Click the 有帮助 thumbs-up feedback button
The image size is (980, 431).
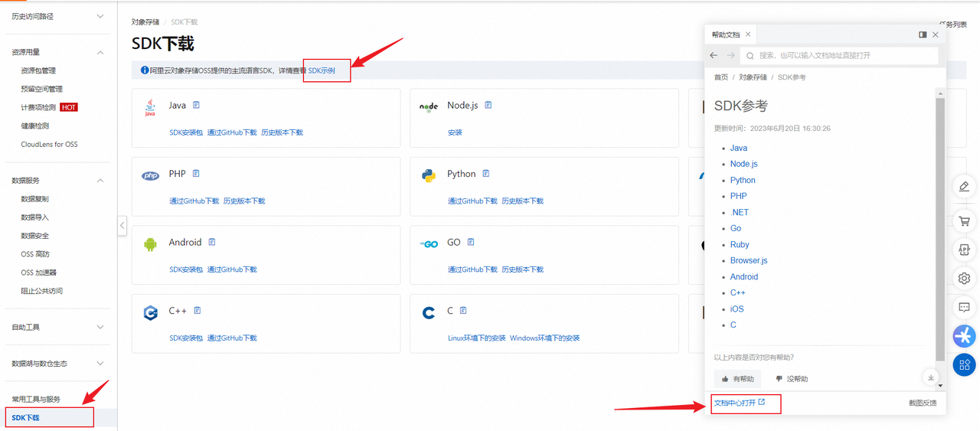[x=738, y=379]
